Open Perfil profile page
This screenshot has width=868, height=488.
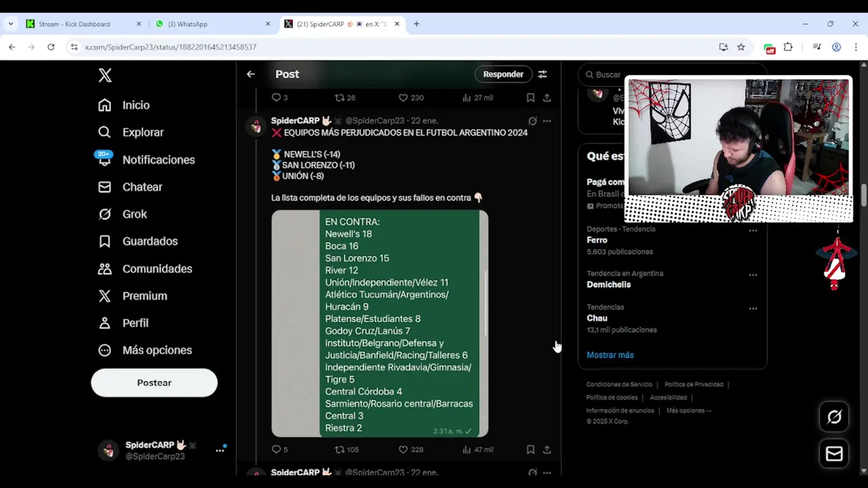click(123, 323)
